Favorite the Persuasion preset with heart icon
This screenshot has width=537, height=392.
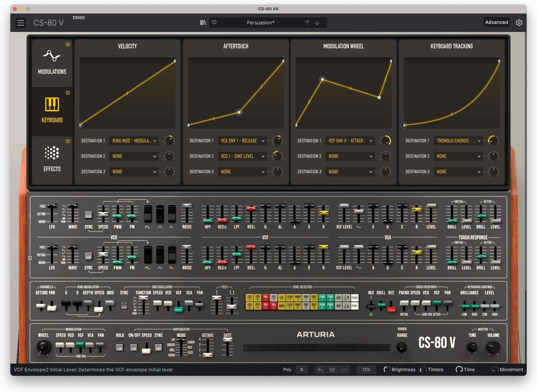[214, 23]
